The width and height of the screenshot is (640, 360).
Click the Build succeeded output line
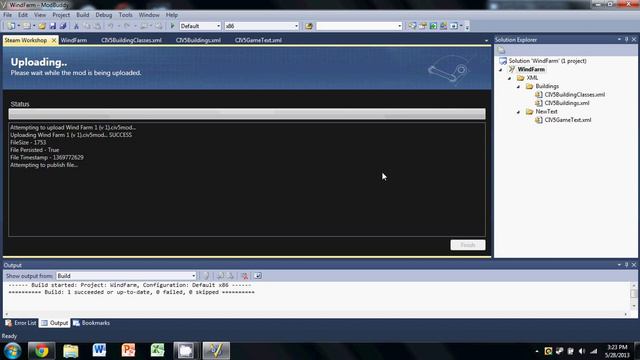point(131,293)
